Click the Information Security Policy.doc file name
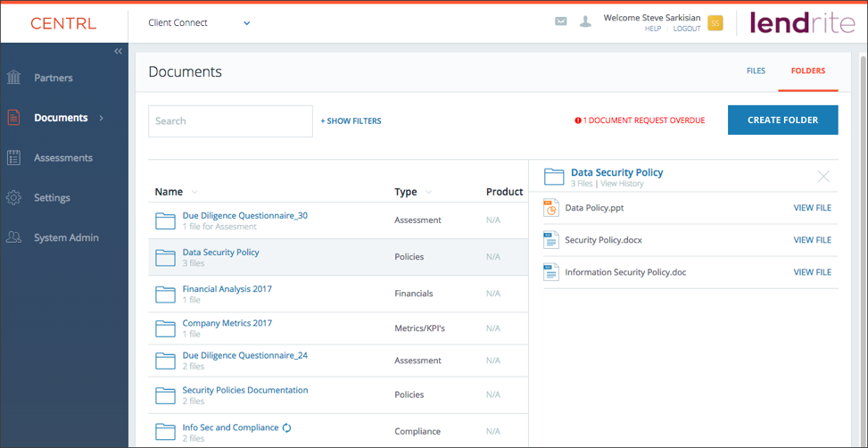This screenshot has height=448, width=868. coord(625,272)
